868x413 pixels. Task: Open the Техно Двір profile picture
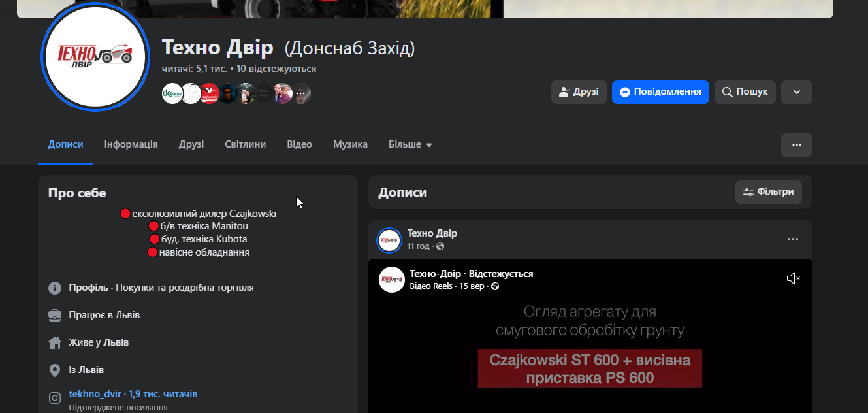coord(95,57)
